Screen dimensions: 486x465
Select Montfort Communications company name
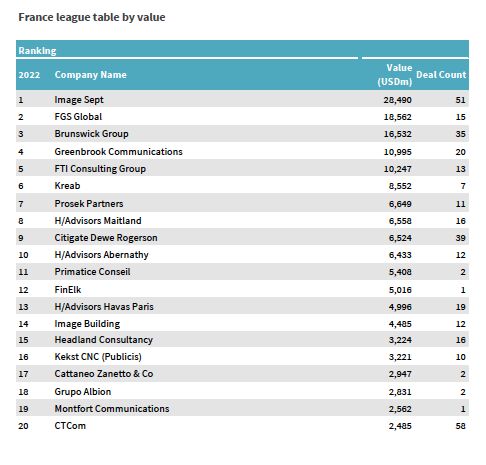tap(112, 409)
